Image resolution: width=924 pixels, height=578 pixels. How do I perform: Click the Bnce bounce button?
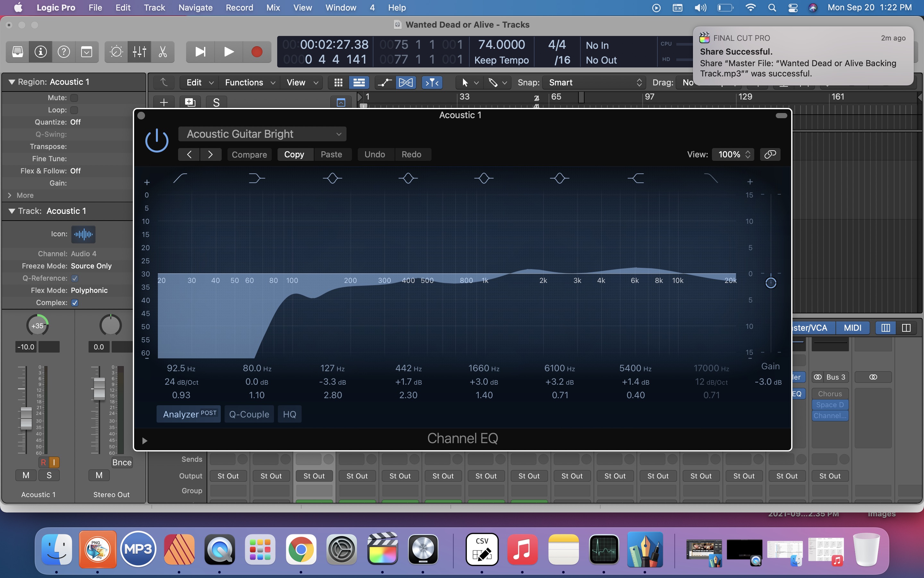coord(122,462)
